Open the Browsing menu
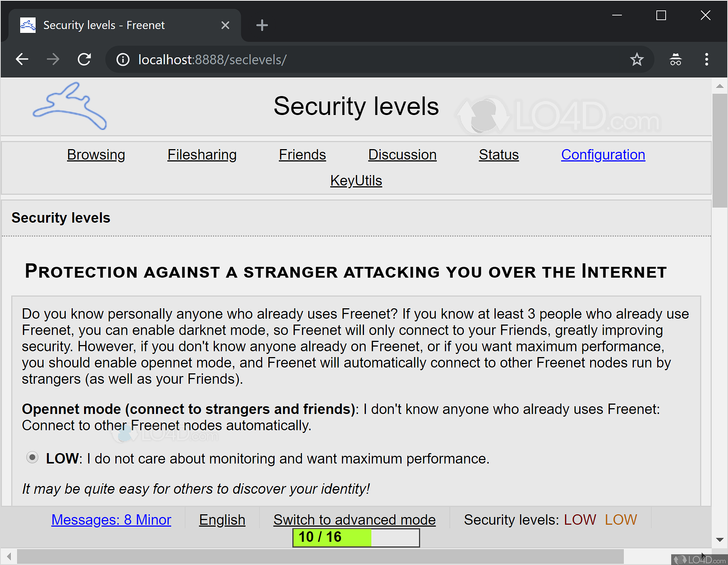728x565 pixels. (x=96, y=155)
